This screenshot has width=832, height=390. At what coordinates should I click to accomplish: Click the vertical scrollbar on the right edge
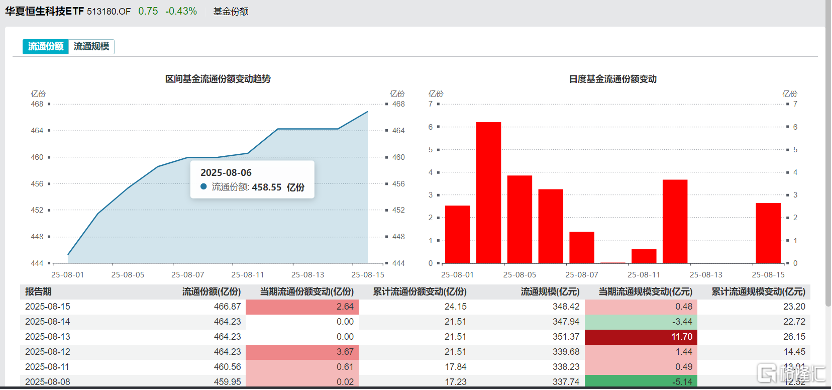click(x=828, y=154)
